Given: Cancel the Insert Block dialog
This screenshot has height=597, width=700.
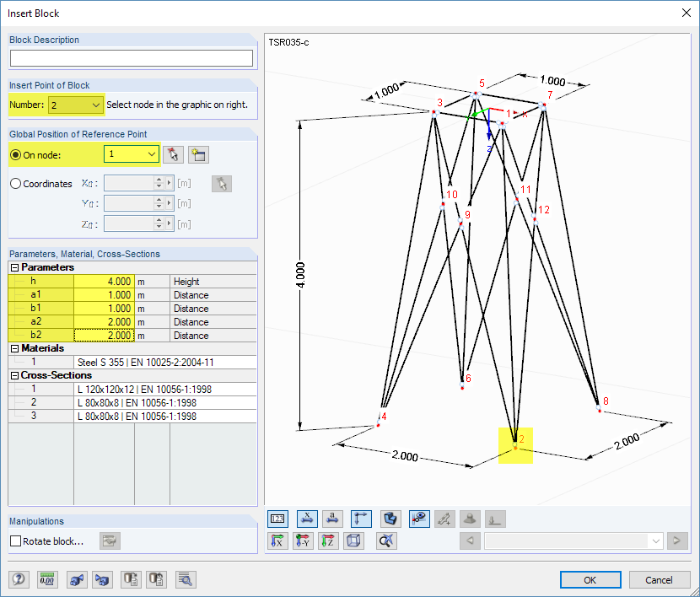Looking at the screenshot, I should [660, 579].
